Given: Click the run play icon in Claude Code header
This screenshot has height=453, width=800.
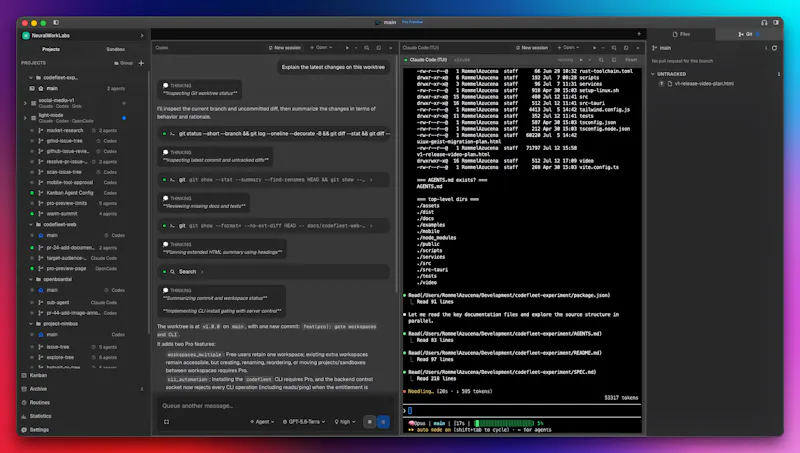Looking at the screenshot, I should coord(594,48).
